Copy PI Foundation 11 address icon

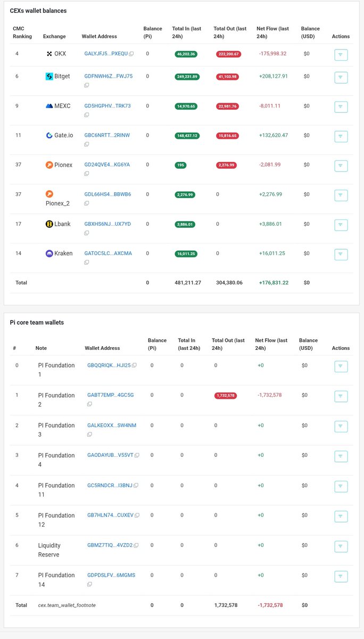[136, 485]
